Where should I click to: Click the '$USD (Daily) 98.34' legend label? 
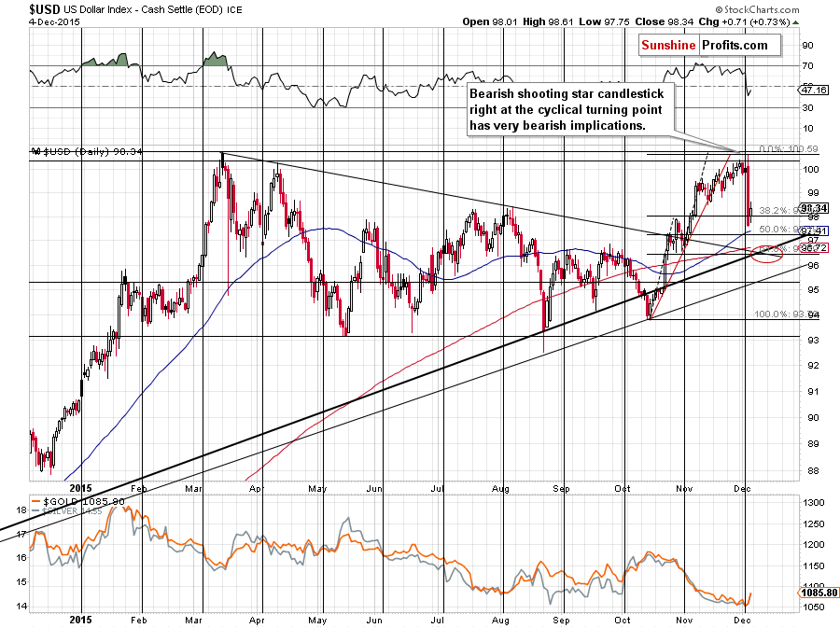point(86,151)
